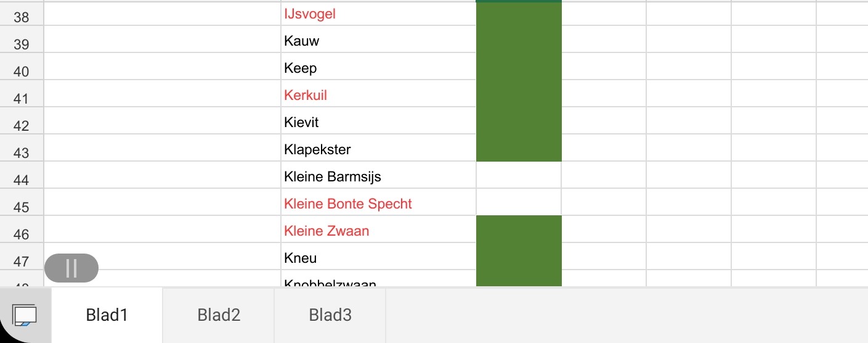Select the Kneu cell
This screenshot has width=868, height=343.
[x=378, y=258]
